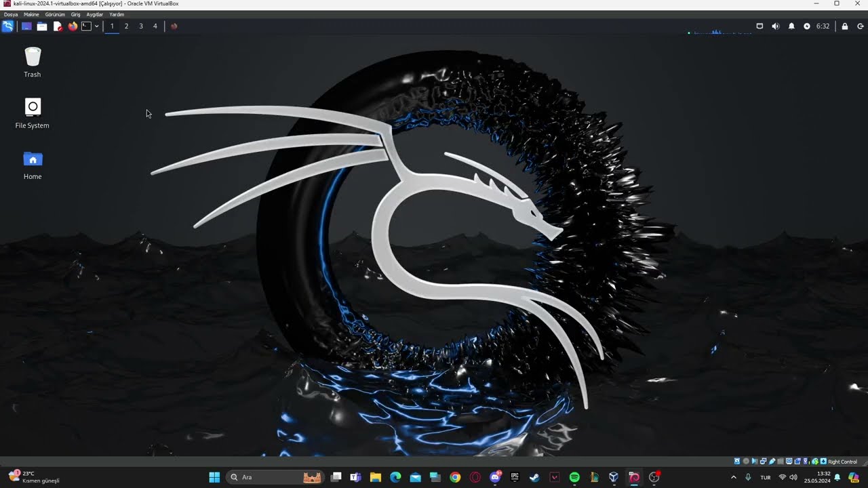Image resolution: width=868 pixels, height=488 pixels.
Task: Open the terminal emulator in Kali panel
Action: [x=86, y=26]
